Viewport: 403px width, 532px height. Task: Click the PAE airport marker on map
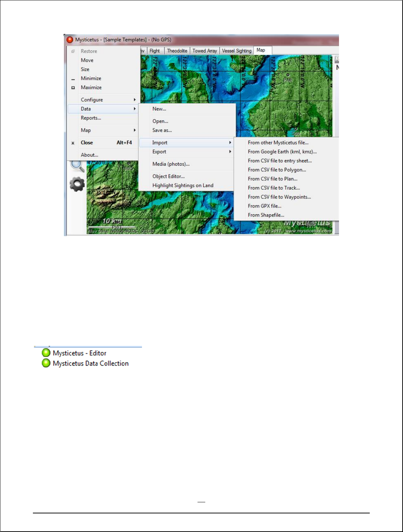[287, 75]
